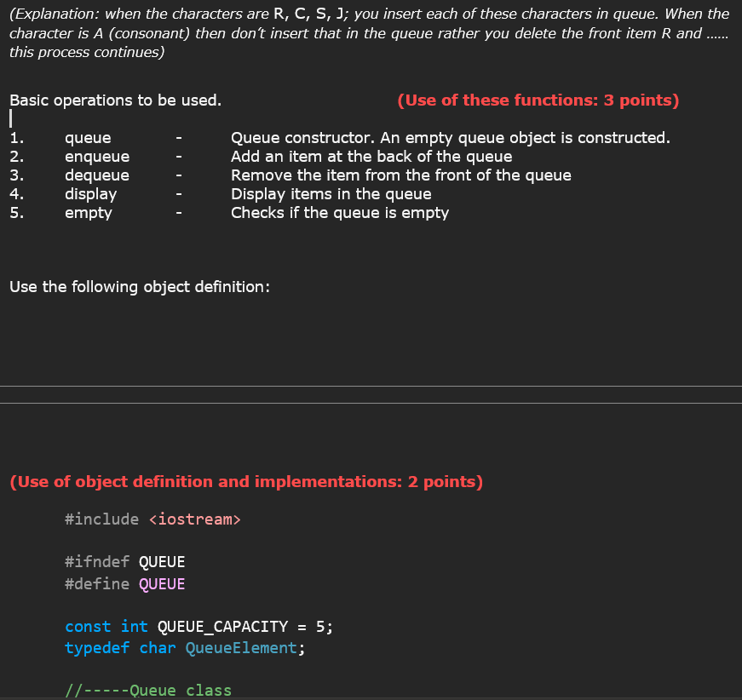This screenshot has height=700, width=742.
Task: Click the #include <iostream> code line
Action: coord(151,519)
